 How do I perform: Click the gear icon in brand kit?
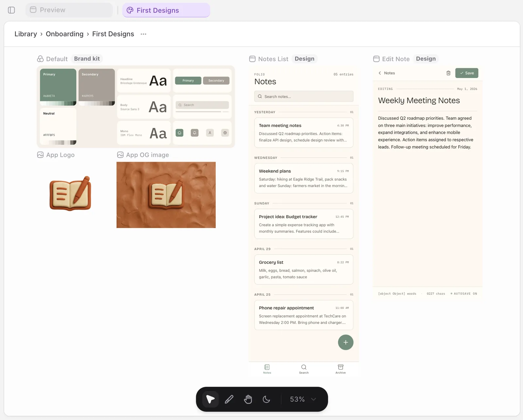click(225, 133)
